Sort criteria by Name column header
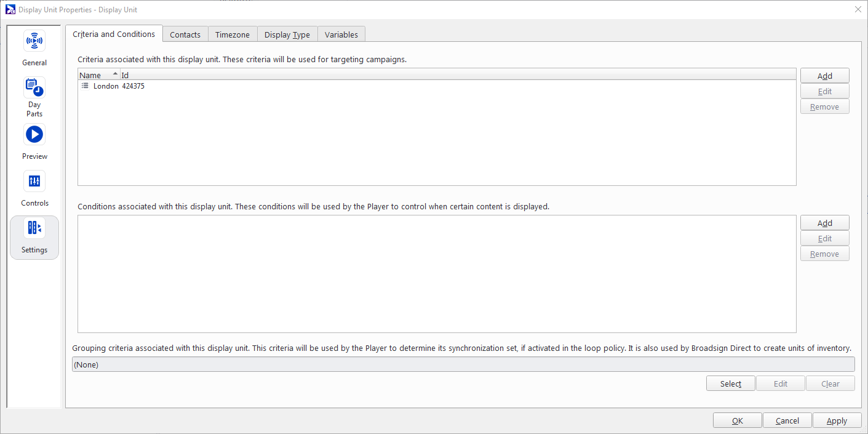This screenshot has height=434, width=868. point(98,75)
